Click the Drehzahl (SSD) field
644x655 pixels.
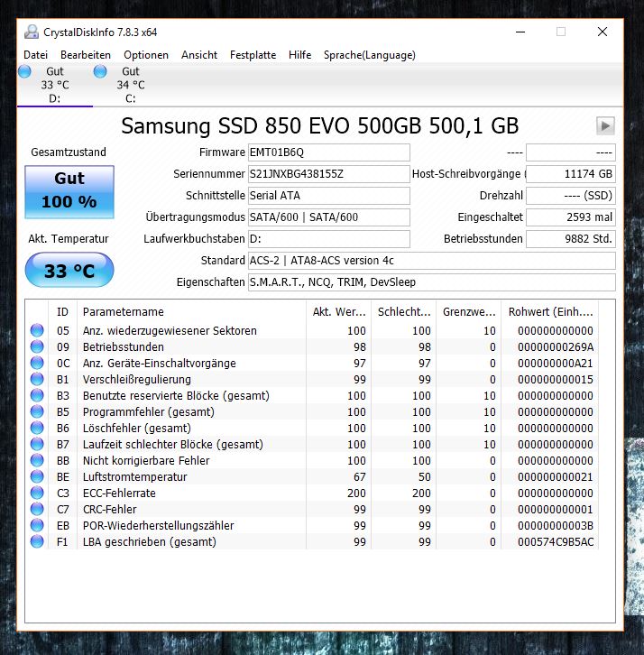coord(571,196)
